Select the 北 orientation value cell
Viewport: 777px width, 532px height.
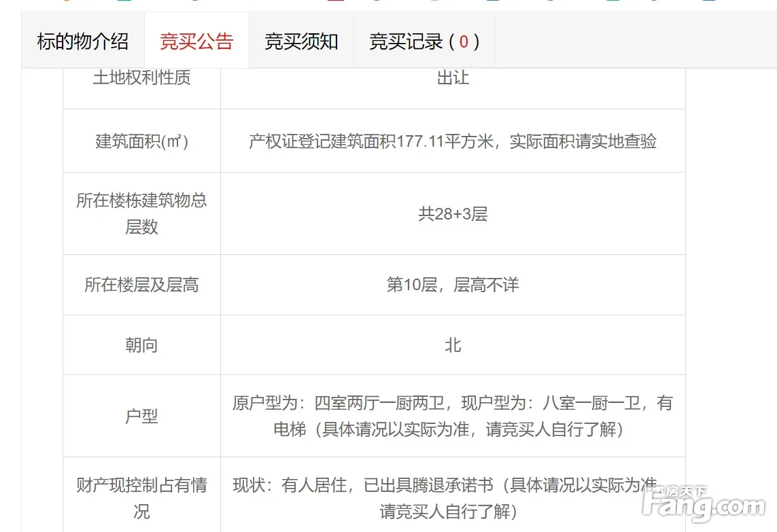click(x=453, y=345)
